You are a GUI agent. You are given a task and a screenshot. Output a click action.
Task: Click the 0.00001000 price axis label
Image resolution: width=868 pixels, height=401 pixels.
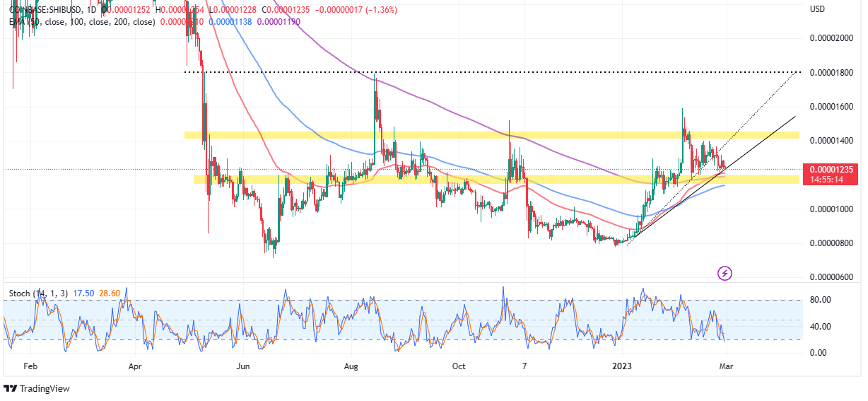click(x=831, y=210)
